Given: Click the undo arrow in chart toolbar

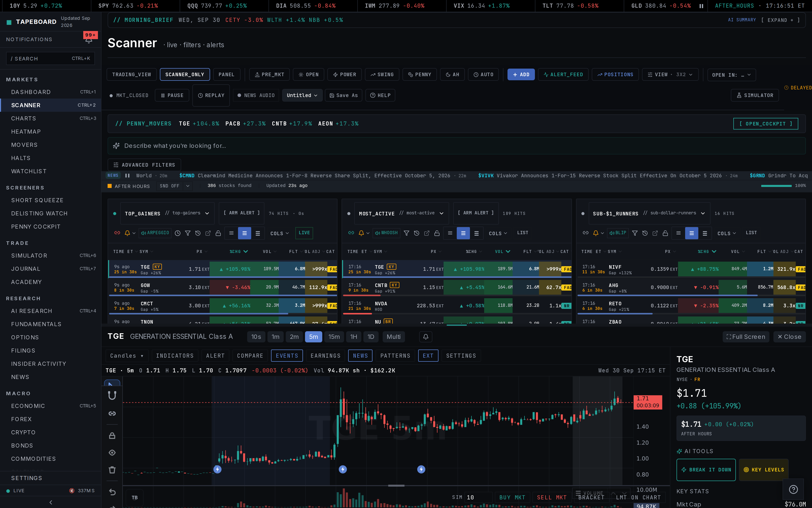Looking at the screenshot, I should click(x=112, y=492).
